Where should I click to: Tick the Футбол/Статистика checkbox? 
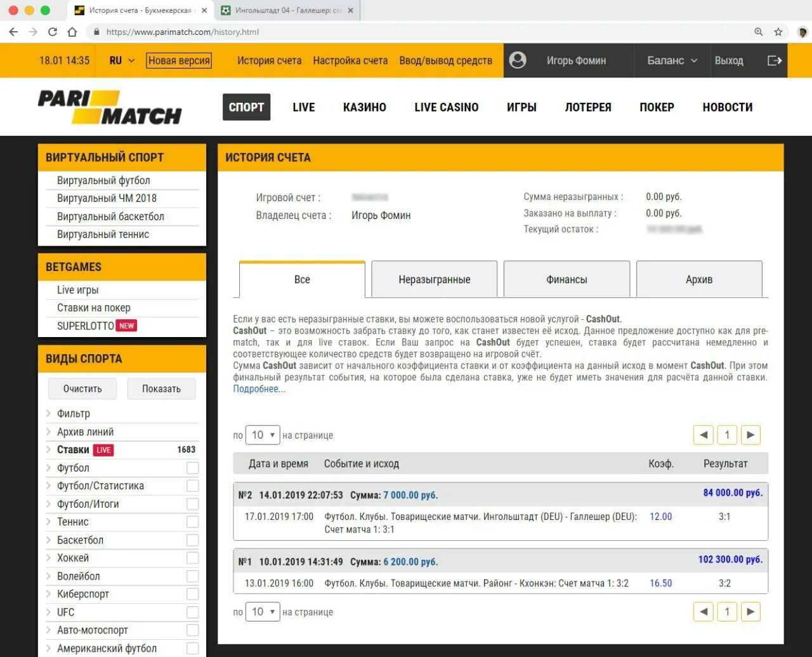click(x=193, y=486)
